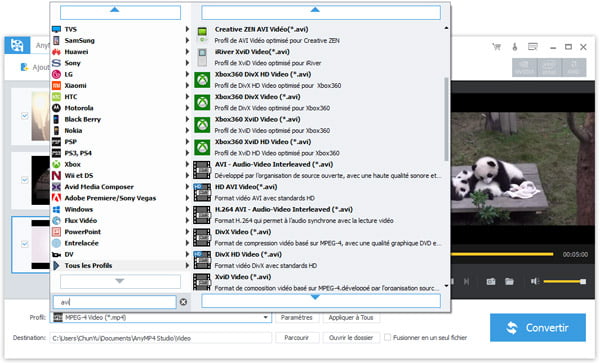Expand the TVS submenu arrow
Screen dimensions: 600x363
tap(187, 29)
